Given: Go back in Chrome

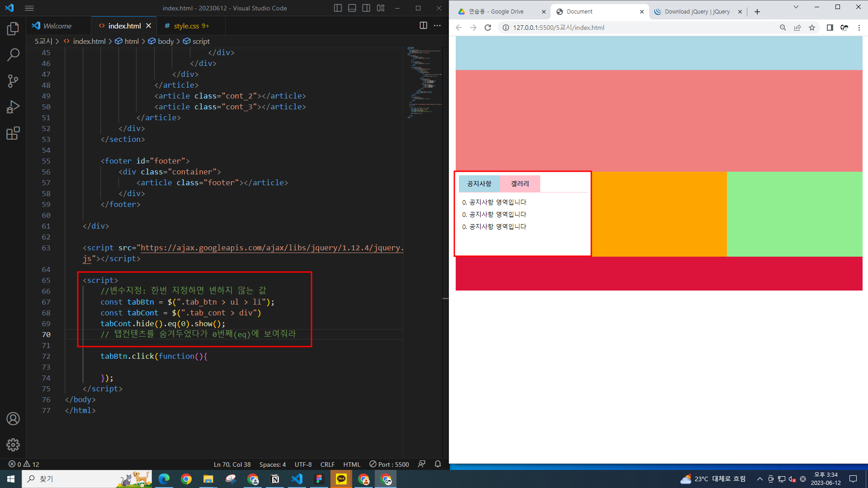Looking at the screenshot, I should click(459, 28).
